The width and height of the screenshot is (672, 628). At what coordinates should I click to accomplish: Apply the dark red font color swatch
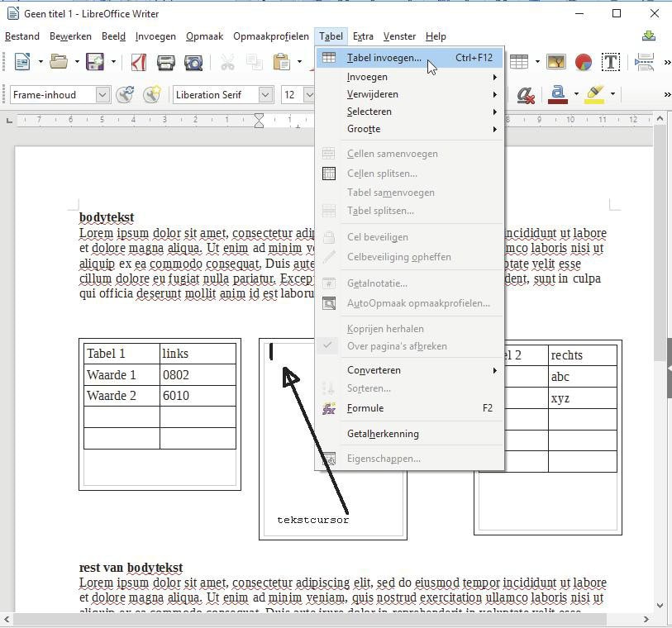click(558, 95)
